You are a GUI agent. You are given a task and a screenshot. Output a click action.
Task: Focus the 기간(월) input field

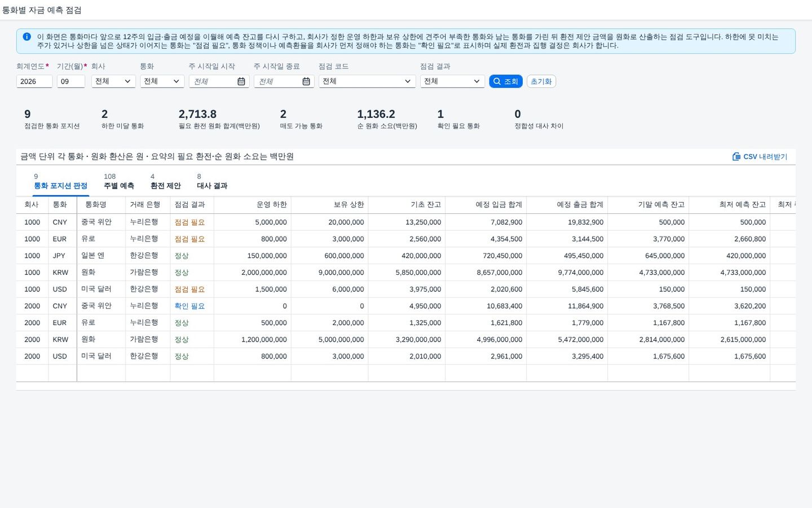(71, 81)
